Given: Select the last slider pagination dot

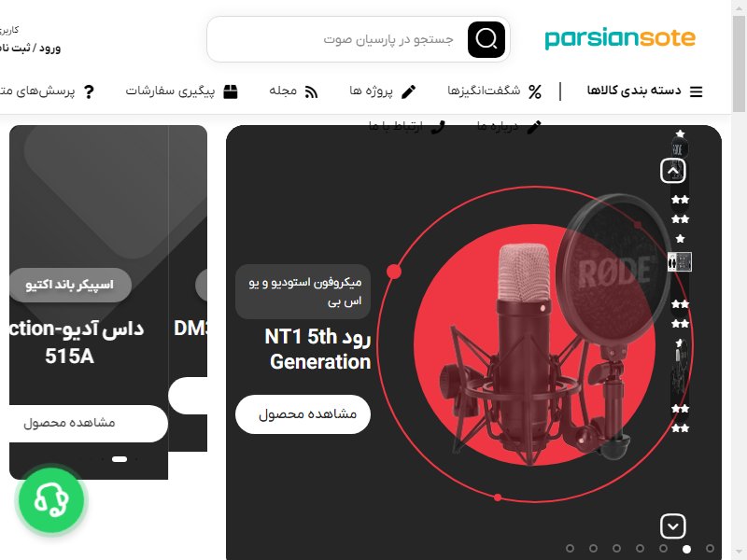Looking at the screenshot, I should tap(710, 549).
